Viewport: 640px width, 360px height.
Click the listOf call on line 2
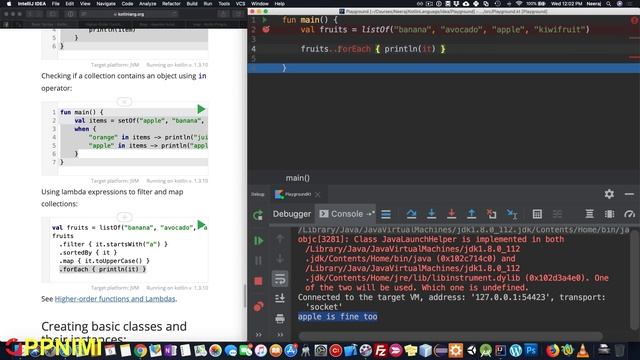pos(375,29)
